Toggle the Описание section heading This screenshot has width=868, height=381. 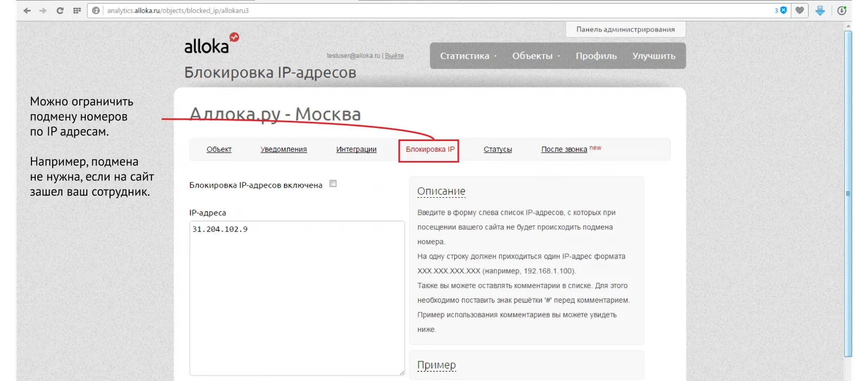(x=441, y=191)
